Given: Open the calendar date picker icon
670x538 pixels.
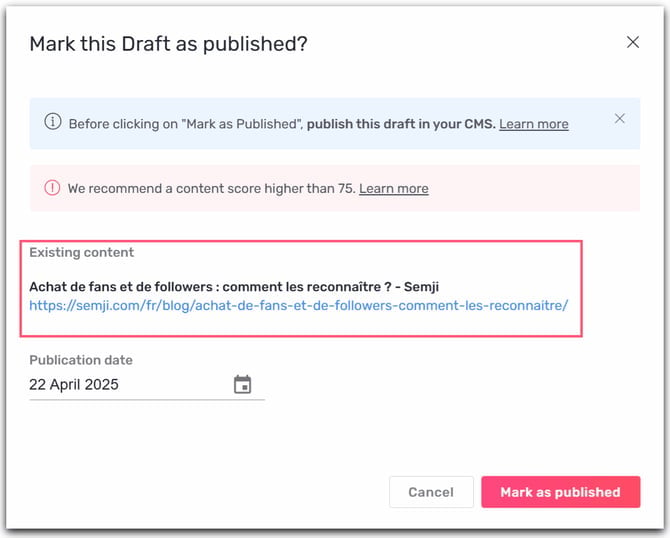Looking at the screenshot, I should (x=242, y=384).
